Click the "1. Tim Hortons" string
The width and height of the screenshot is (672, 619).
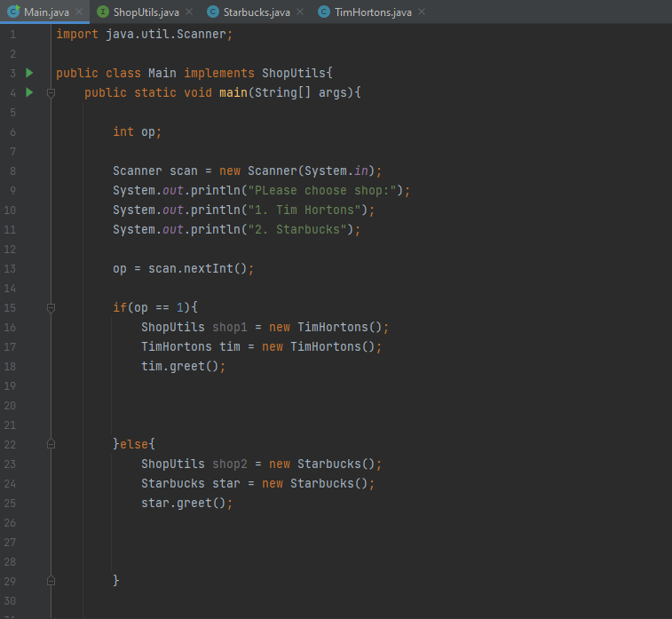click(x=304, y=210)
